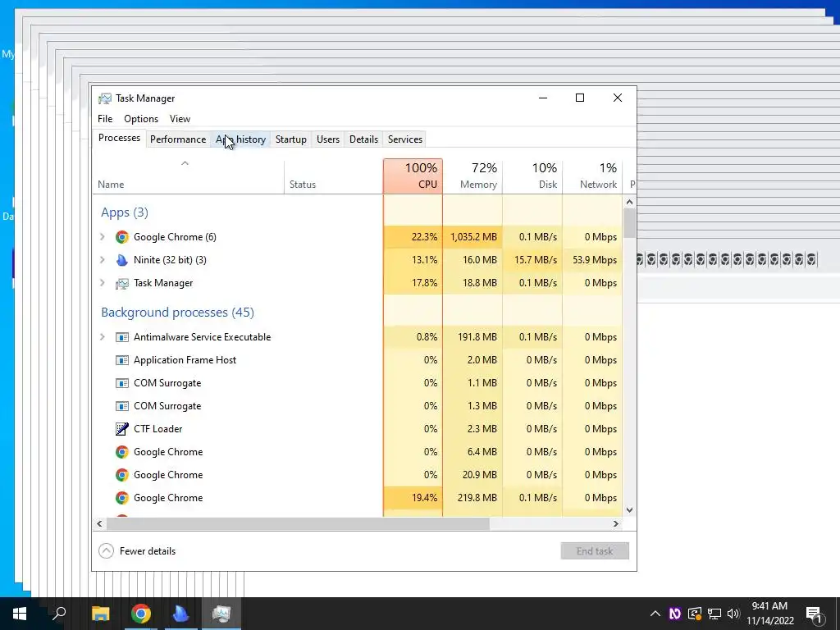Show hidden system tray icons
The image size is (840, 630).
click(655, 614)
